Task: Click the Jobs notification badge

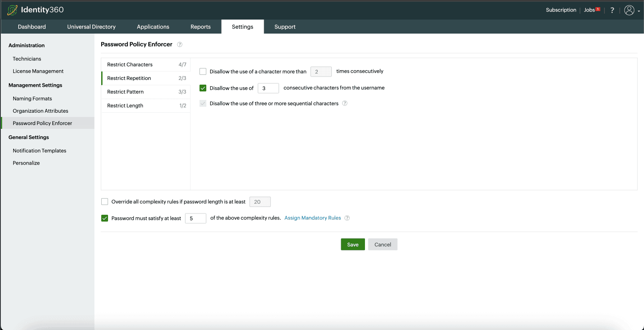Action: 598,9
